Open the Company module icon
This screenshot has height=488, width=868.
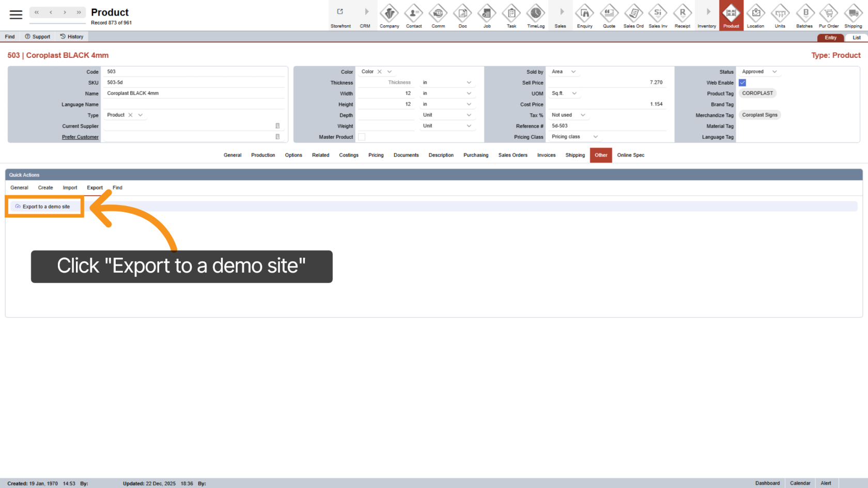click(389, 15)
